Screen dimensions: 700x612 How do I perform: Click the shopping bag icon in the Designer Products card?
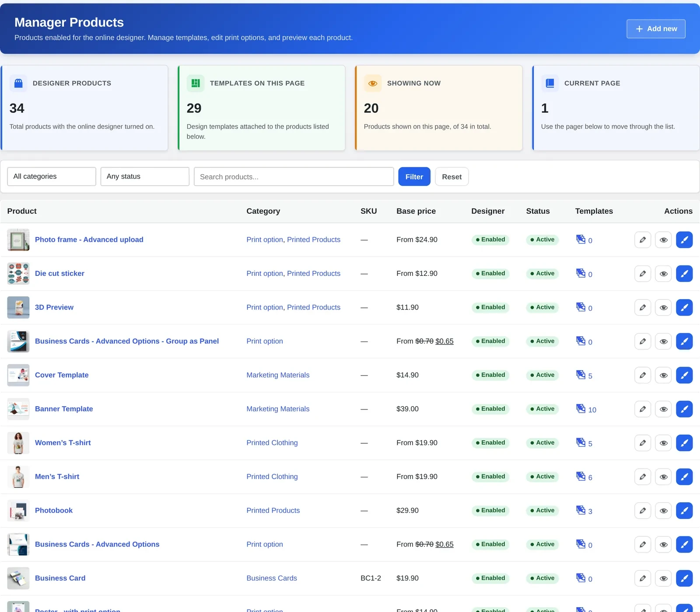tap(18, 83)
